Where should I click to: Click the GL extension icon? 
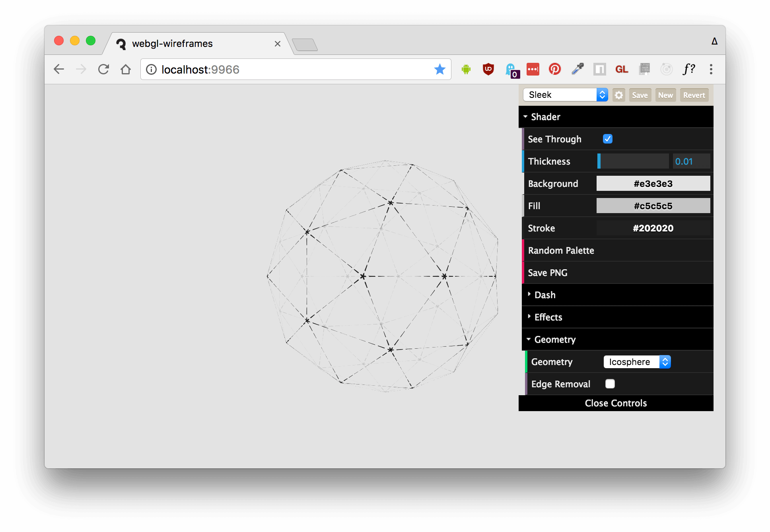622,70
